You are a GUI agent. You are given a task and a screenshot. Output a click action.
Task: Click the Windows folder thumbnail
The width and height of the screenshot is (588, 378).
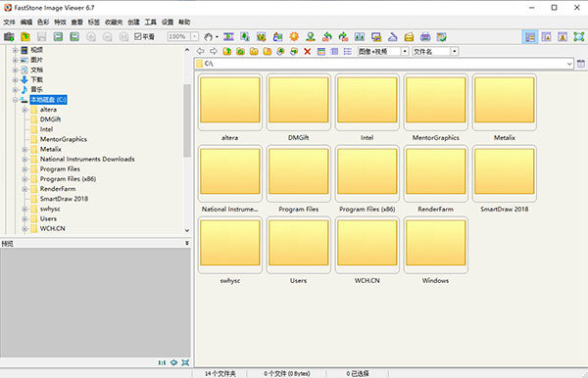(x=436, y=244)
